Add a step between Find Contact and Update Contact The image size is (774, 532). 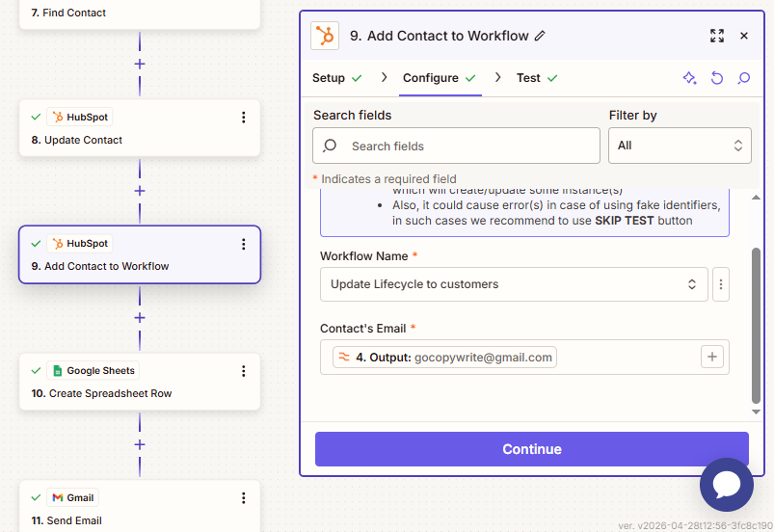tap(140, 65)
